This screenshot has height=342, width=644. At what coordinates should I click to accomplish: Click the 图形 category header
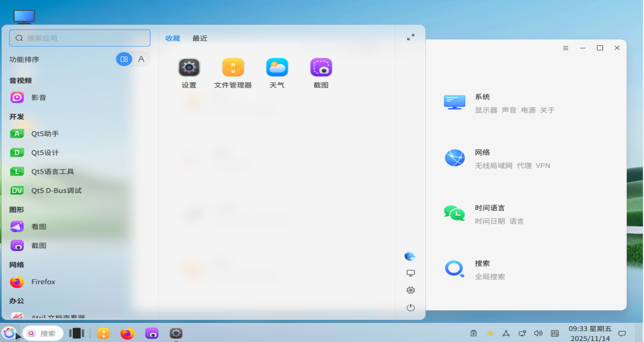point(17,210)
